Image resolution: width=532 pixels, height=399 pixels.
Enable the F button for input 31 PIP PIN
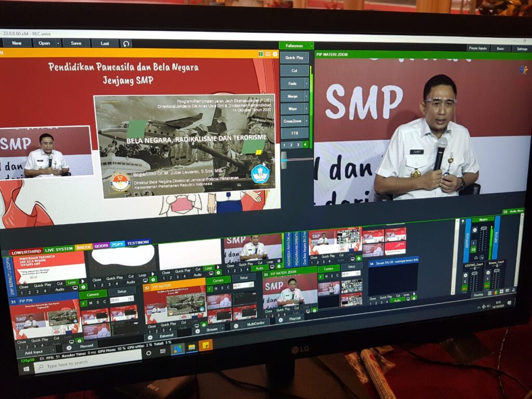pyautogui.click(x=84, y=303)
